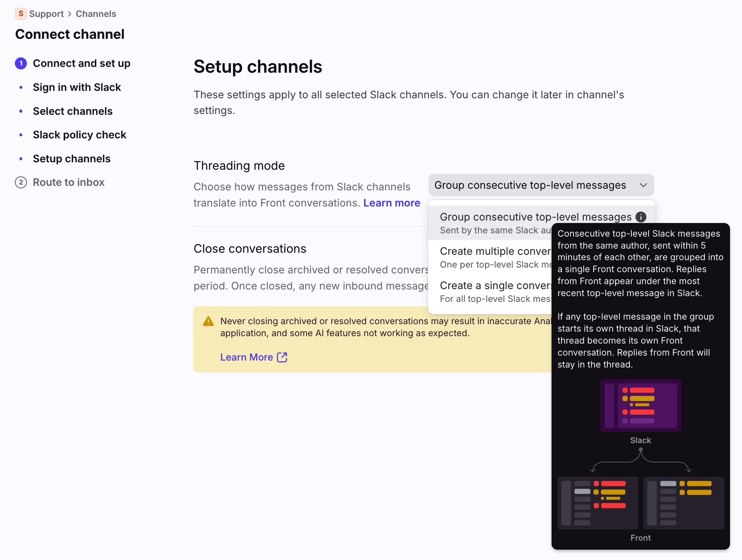Click the Support workspace S icon
The height and width of the screenshot is (560, 742).
click(21, 14)
